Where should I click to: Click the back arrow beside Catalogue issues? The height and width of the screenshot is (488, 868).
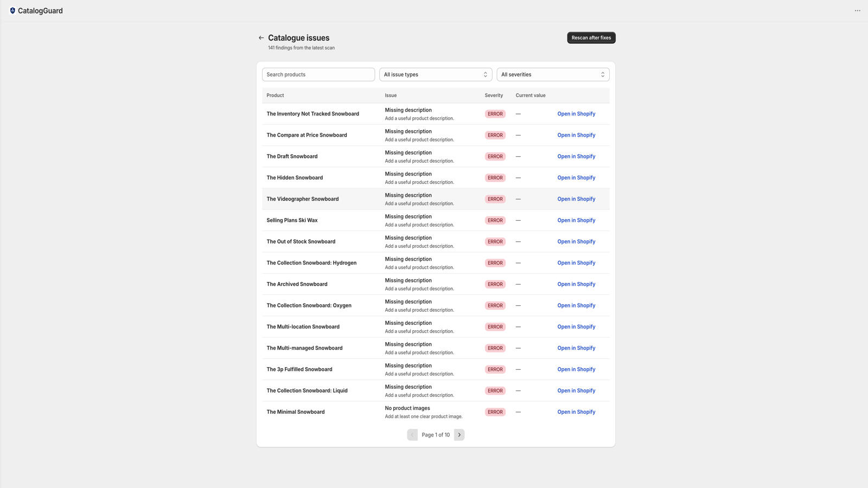(x=261, y=38)
